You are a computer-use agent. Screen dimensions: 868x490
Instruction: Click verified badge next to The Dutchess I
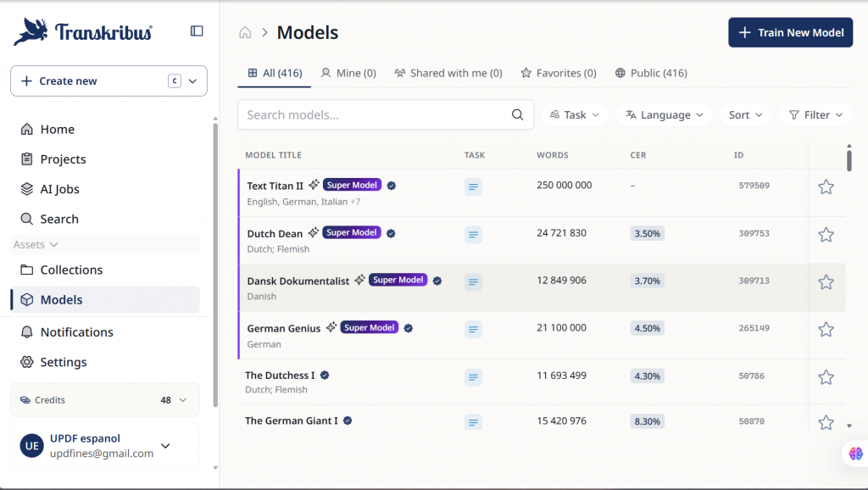[x=325, y=375]
